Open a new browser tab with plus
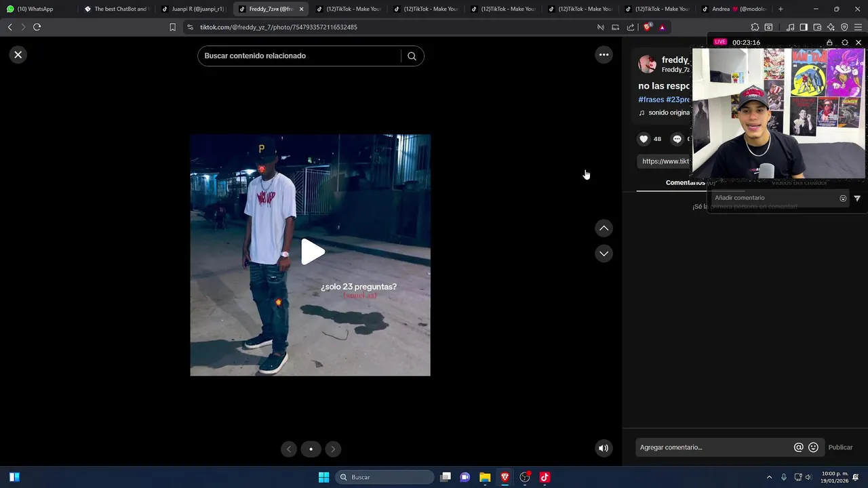The height and width of the screenshot is (488, 868). 781,9
